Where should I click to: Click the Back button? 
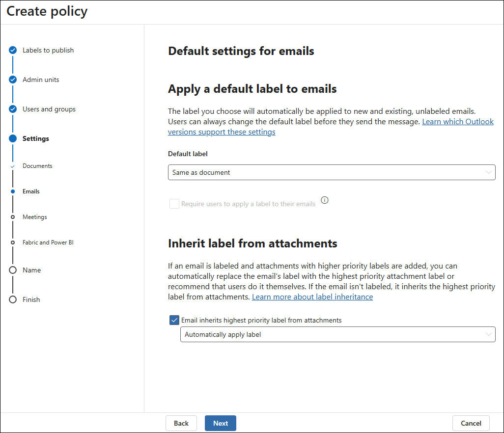[x=181, y=423]
